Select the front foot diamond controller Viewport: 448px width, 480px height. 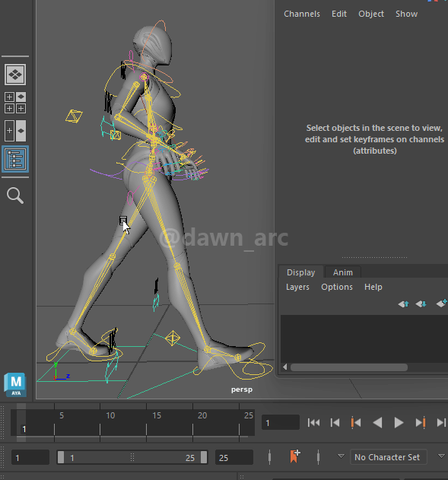[173, 338]
